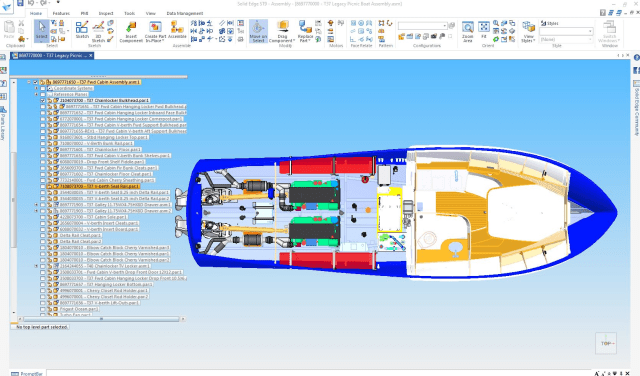Click the Fit view tool

(x=484, y=30)
